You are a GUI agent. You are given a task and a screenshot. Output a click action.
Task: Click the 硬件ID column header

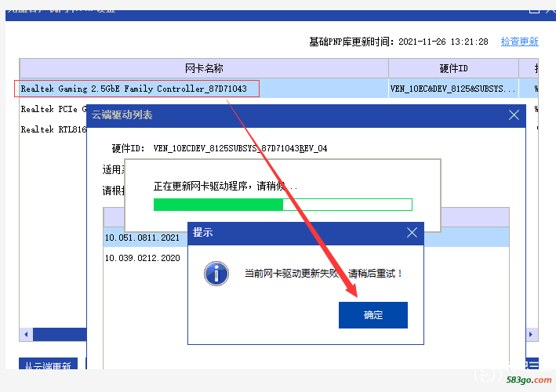tap(453, 68)
